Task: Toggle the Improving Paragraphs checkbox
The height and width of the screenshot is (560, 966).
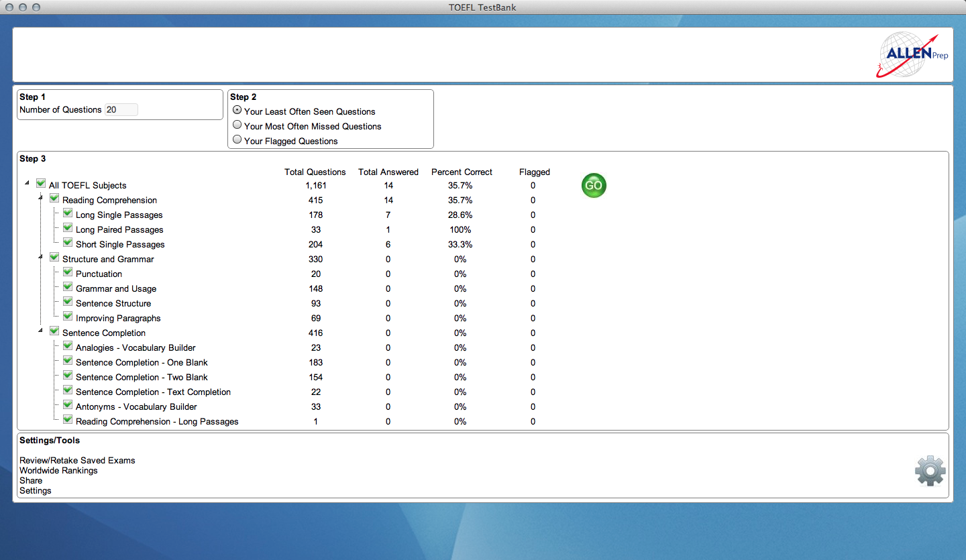Action: 68,317
